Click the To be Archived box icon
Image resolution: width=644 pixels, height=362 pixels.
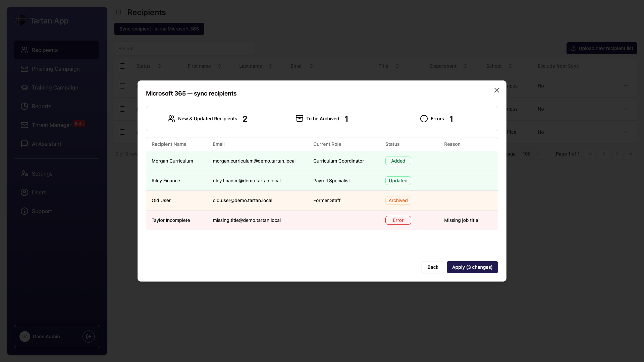click(300, 119)
